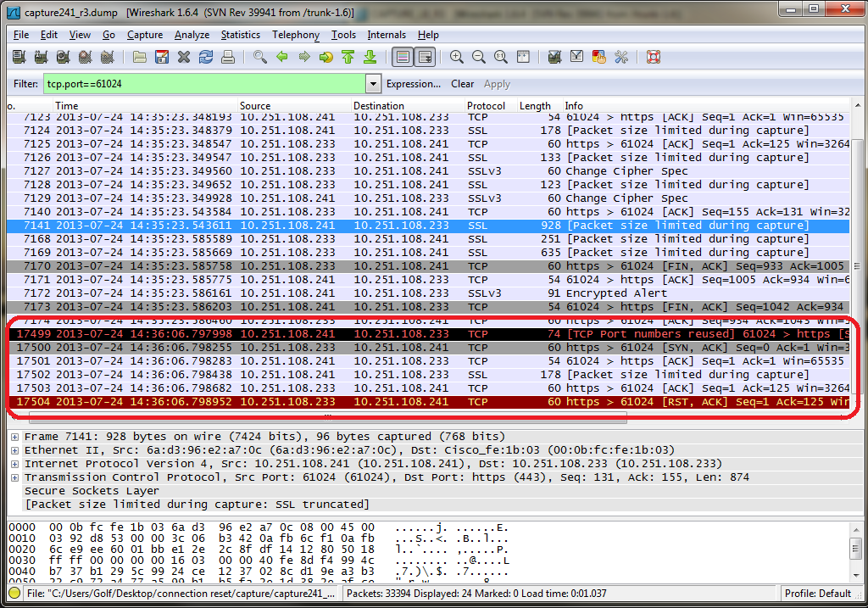Reload the current capture file
The height and width of the screenshot is (608, 868).
(206, 57)
